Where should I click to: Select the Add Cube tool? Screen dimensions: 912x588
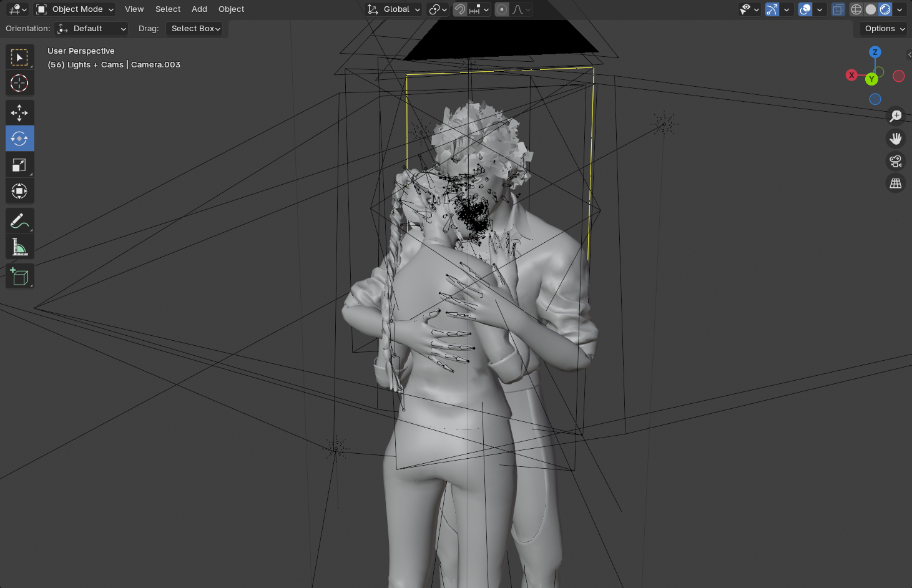tap(19, 277)
